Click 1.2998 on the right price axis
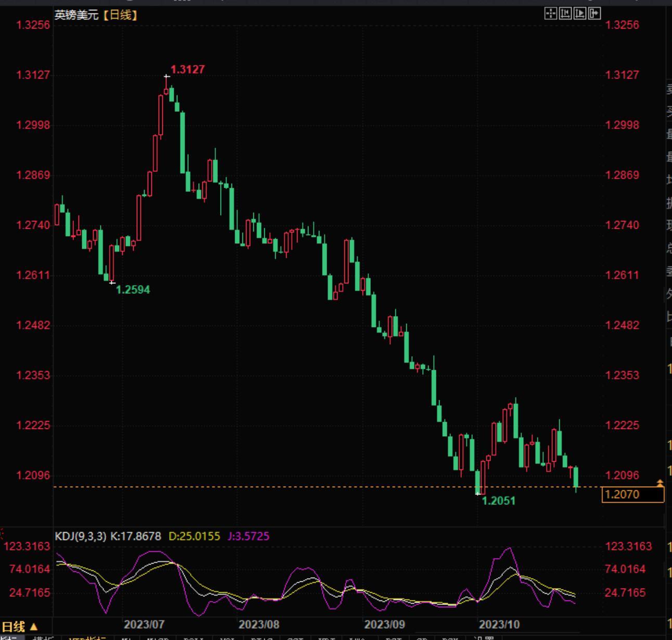Viewport: 672px width, 640px height. point(622,125)
